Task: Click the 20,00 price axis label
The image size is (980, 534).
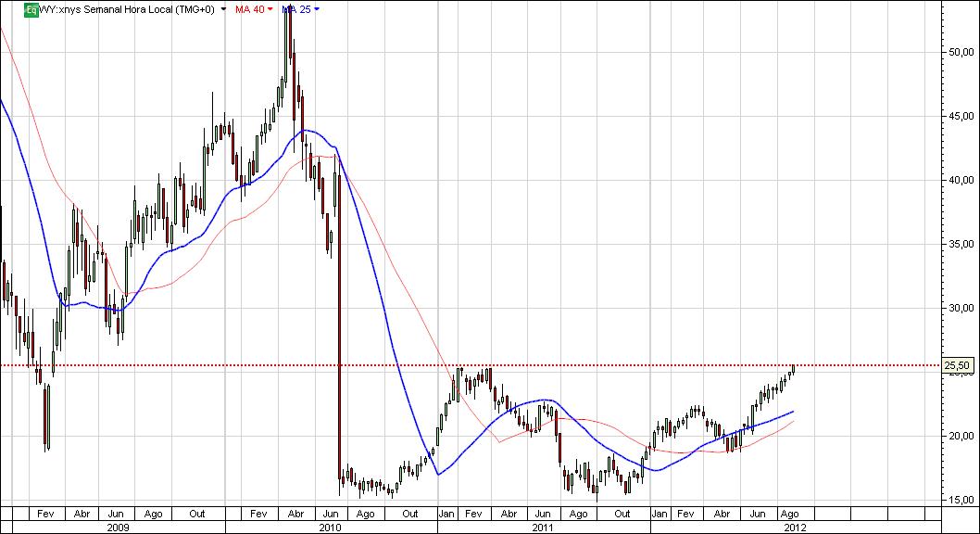Action: click(961, 436)
